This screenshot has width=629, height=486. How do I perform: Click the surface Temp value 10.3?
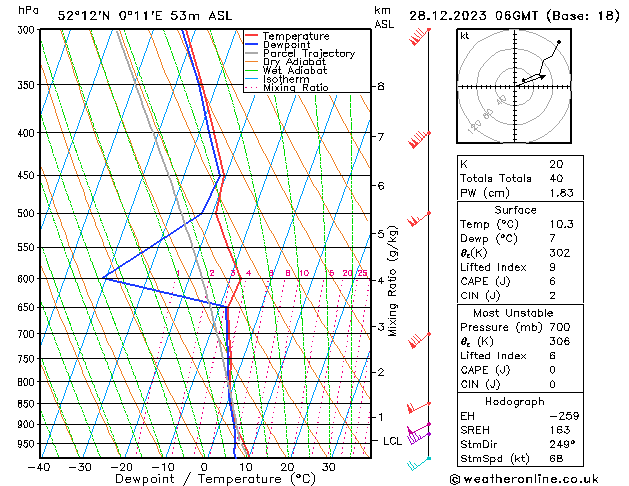pos(562,224)
